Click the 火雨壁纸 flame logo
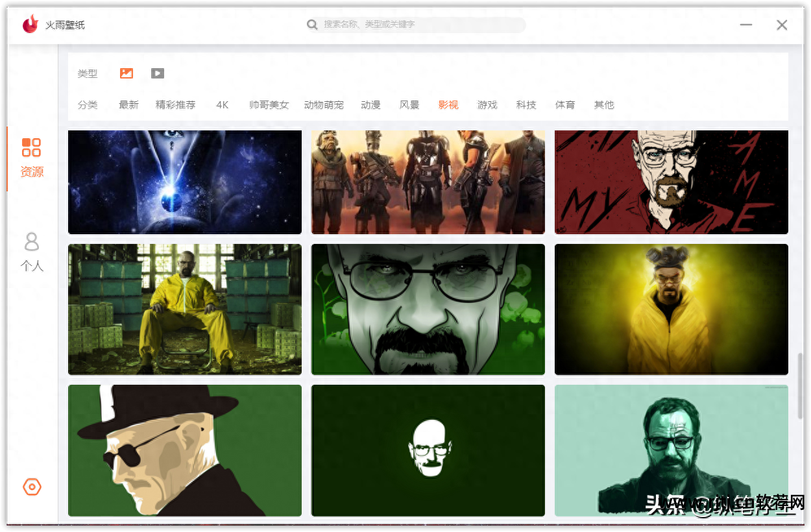Viewport: 811px width, 532px height. tap(30, 24)
